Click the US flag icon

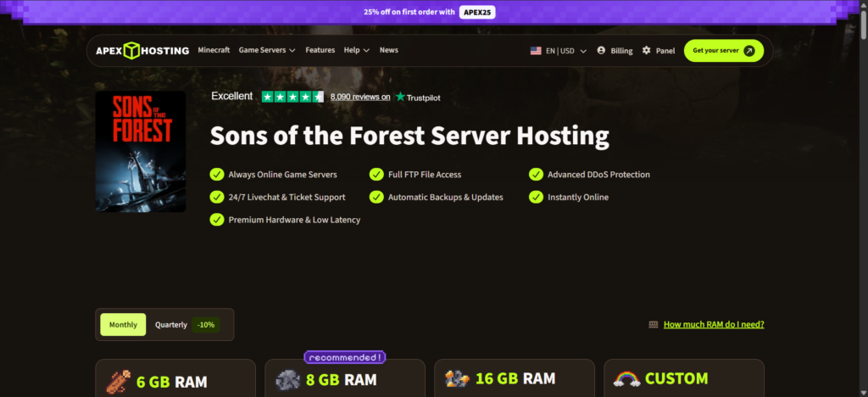click(x=536, y=51)
